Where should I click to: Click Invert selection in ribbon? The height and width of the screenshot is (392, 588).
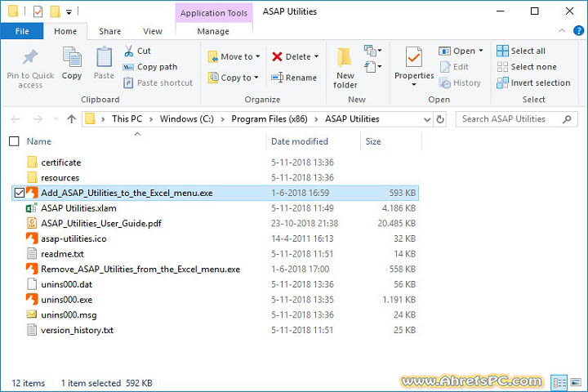[x=533, y=82]
